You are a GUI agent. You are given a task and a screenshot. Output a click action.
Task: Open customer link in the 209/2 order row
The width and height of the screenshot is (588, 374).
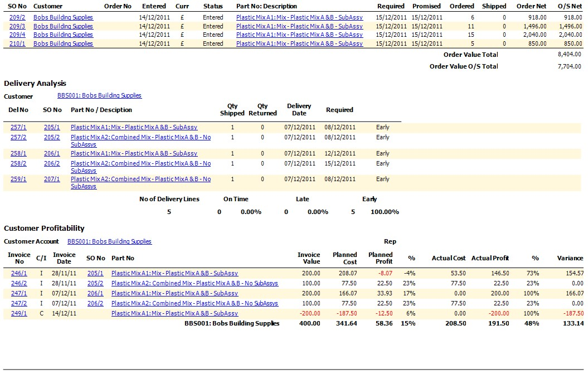(63, 17)
